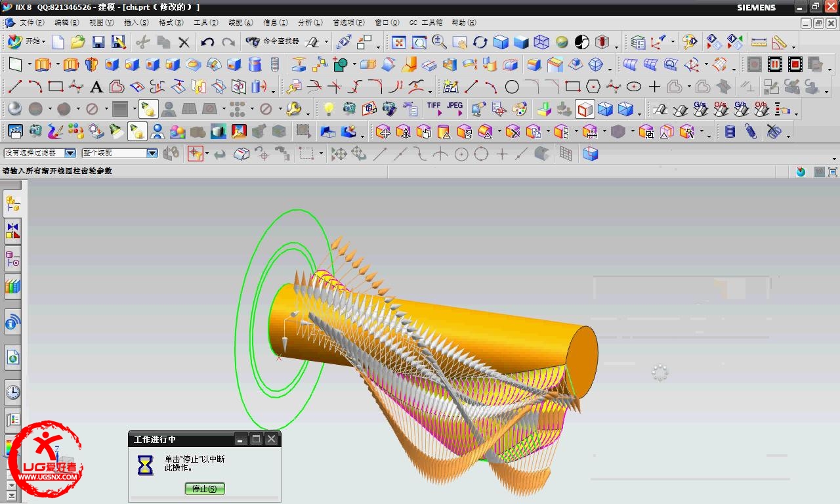Stop movie recording with the red square icon
Screen dimensions: 840x504
click(x=795, y=64)
